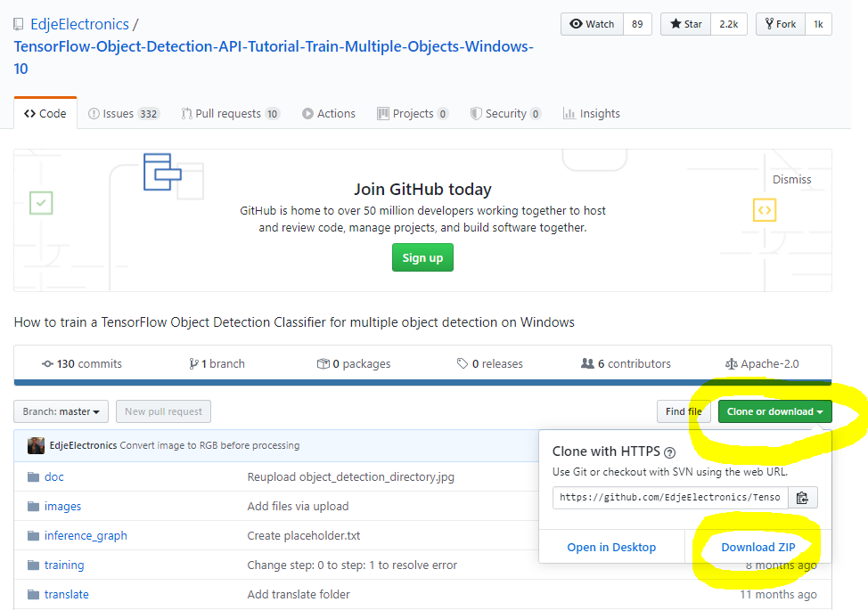868x610 pixels.
Task: Click the releases tag icon
Action: coord(463,363)
